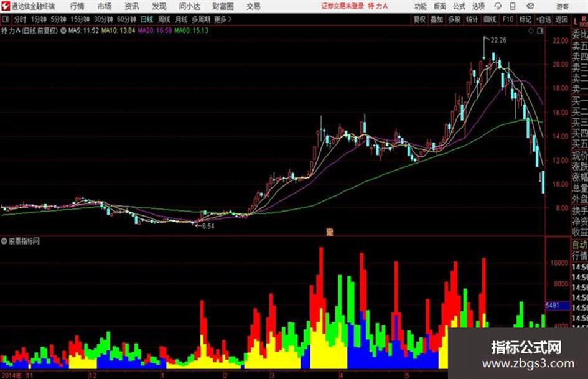Click the 5491 value marker on volume axis
The height and width of the screenshot is (379, 588).
pyautogui.click(x=553, y=306)
